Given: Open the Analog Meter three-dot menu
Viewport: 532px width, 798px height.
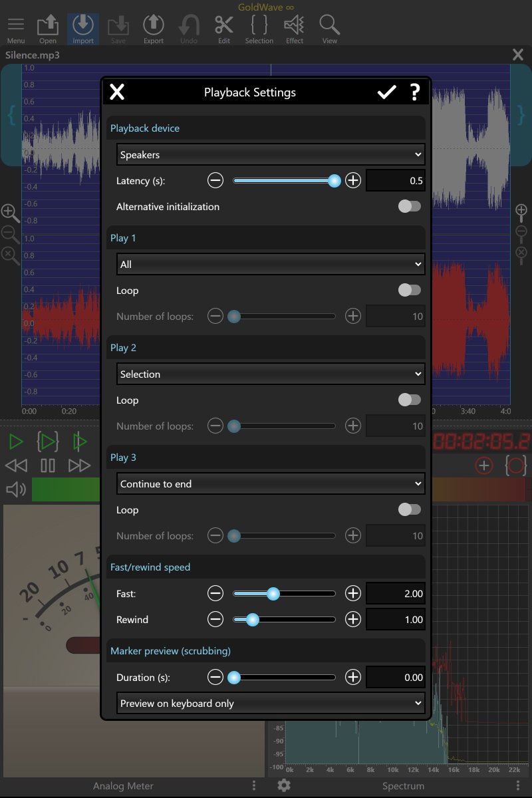Looking at the screenshot, I should tap(254, 785).
